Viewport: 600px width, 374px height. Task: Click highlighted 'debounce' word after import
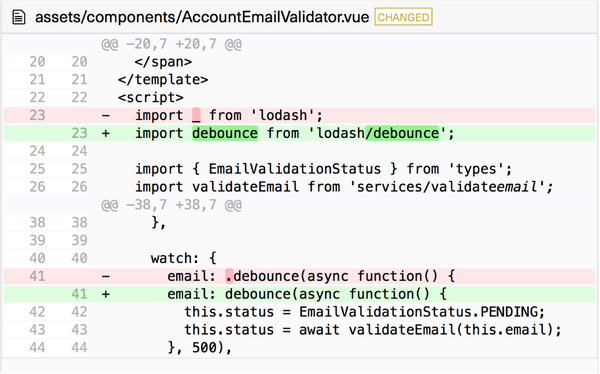click(225, 133)
